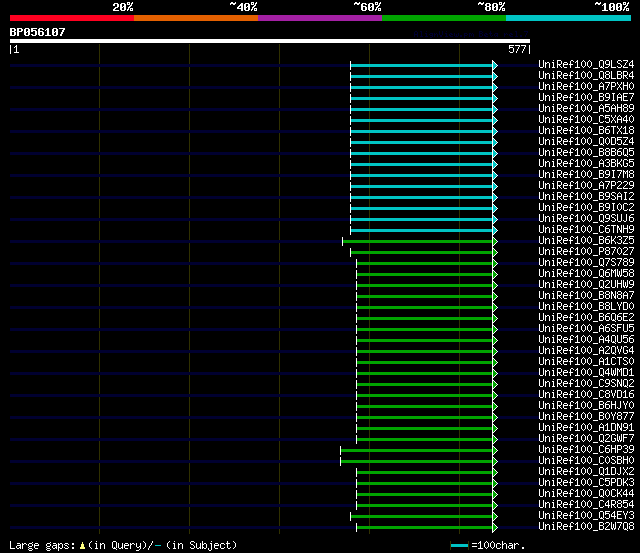Select the UniRef100_C4R854 label
Viewport: 640px width, 553px height.
point(586,505)
